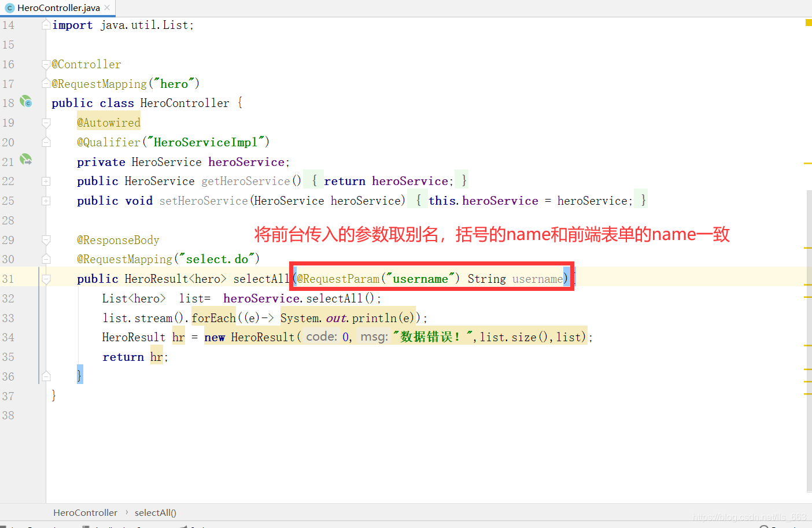Click the @Qualifier annotation on line 20
812x528 pixels.
(109, 142)
